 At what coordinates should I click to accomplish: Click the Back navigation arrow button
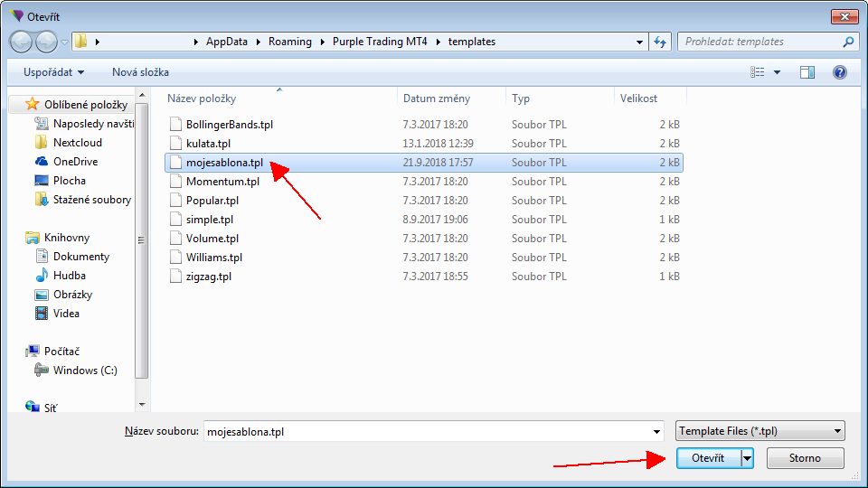click(x=21, y=42)
